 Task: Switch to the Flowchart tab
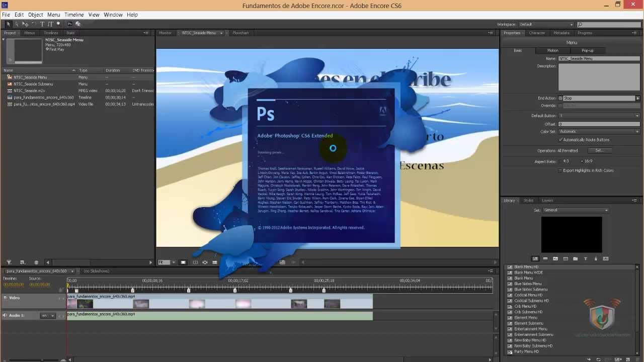point(240,33)
